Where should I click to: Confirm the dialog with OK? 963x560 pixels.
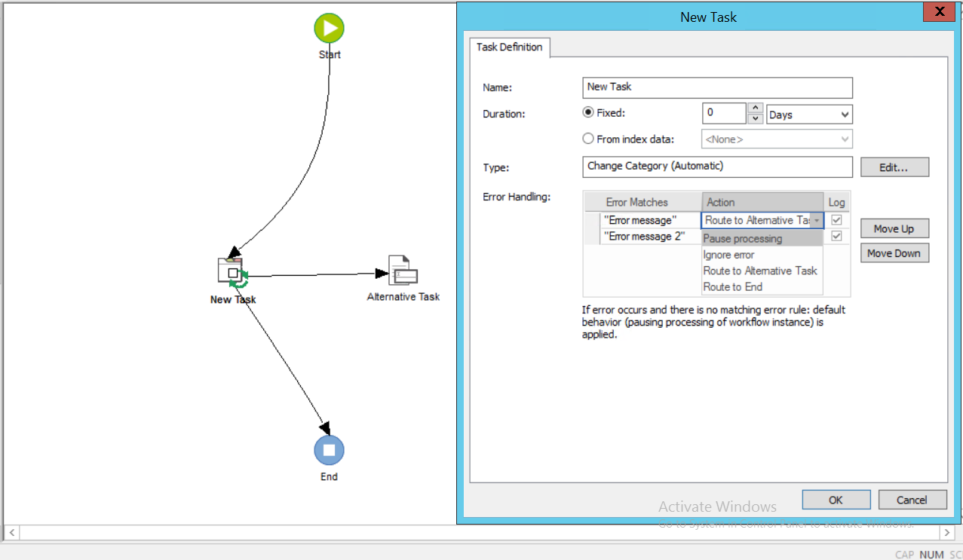click(x=836, y=499)
